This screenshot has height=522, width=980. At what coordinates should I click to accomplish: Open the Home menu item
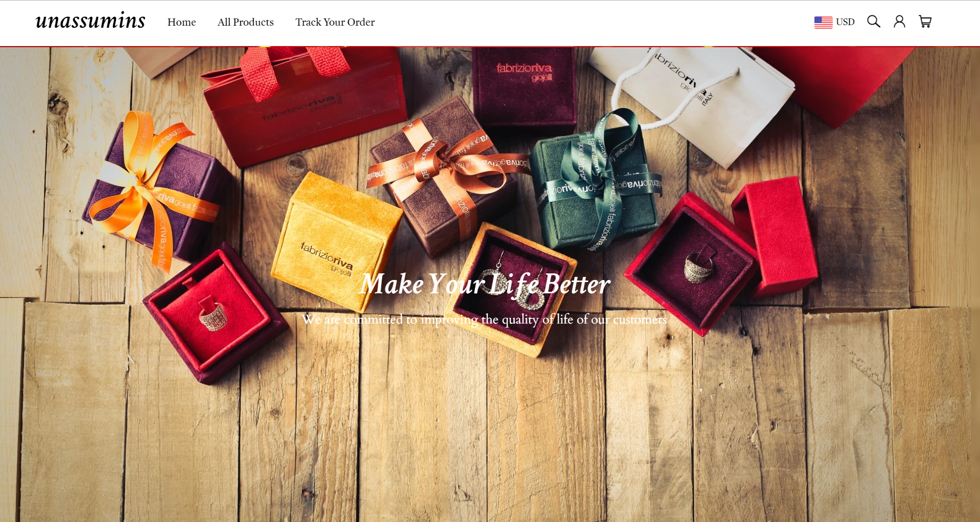tap(181, 22)
